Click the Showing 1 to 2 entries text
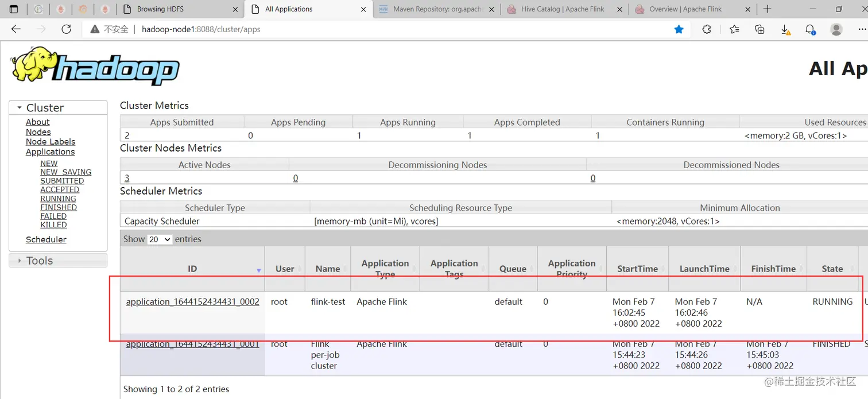The image size is (868, 399). pyautogui.click(x=176, y=389)
